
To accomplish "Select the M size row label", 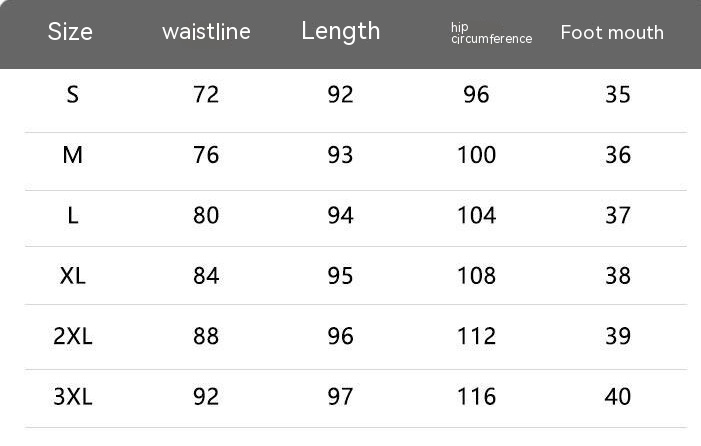I will 72,155.
